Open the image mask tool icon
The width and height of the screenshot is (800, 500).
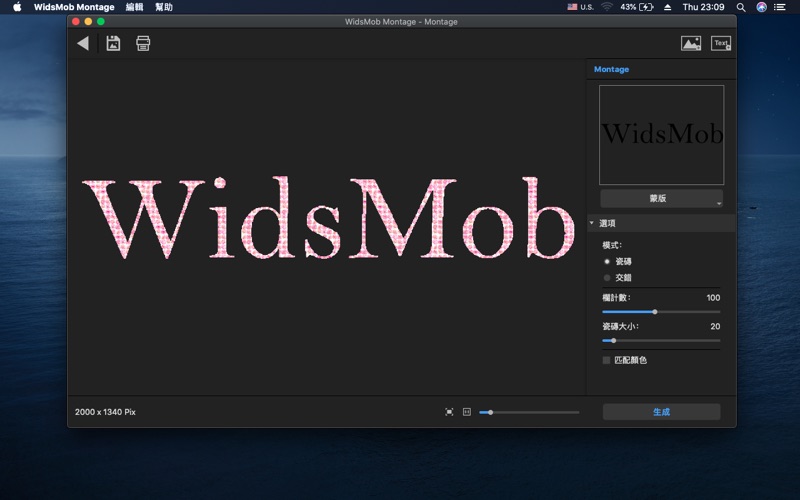point(691,43)
